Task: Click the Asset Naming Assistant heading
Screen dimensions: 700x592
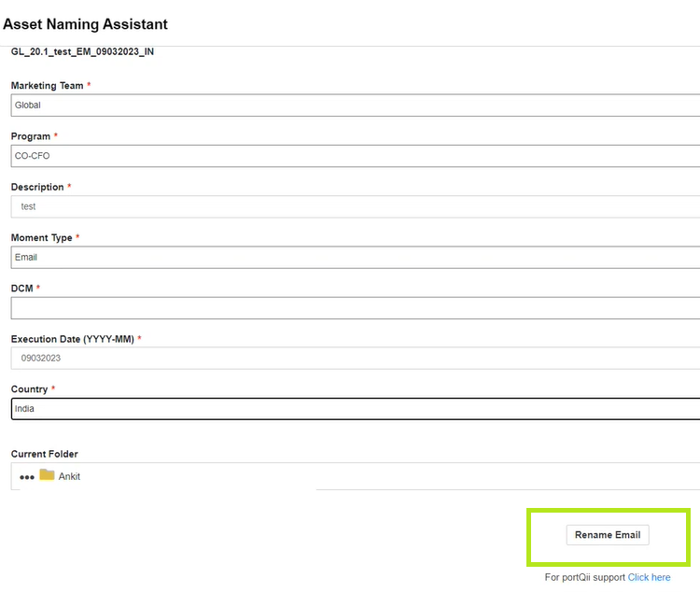Action: click(x=85, y=24)
